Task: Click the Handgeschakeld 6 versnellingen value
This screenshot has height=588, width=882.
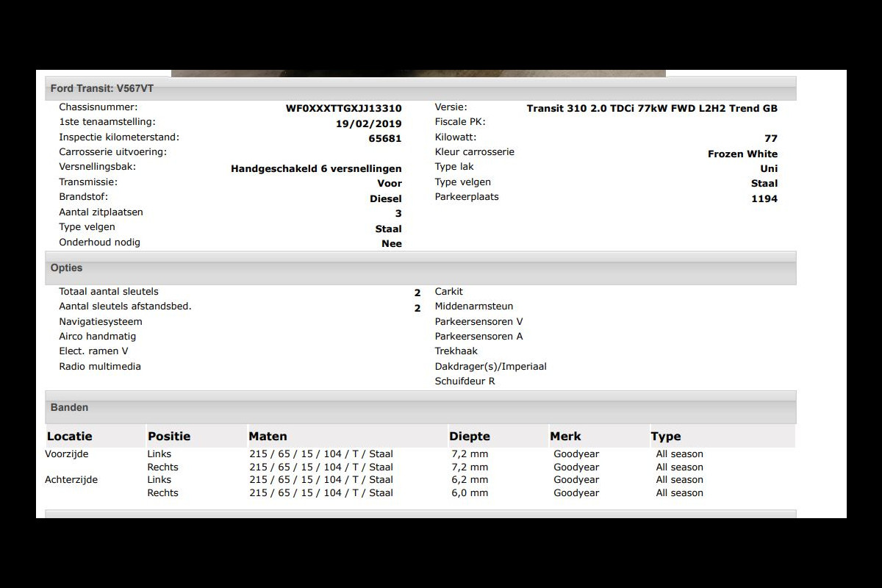Action: point(316,168)
